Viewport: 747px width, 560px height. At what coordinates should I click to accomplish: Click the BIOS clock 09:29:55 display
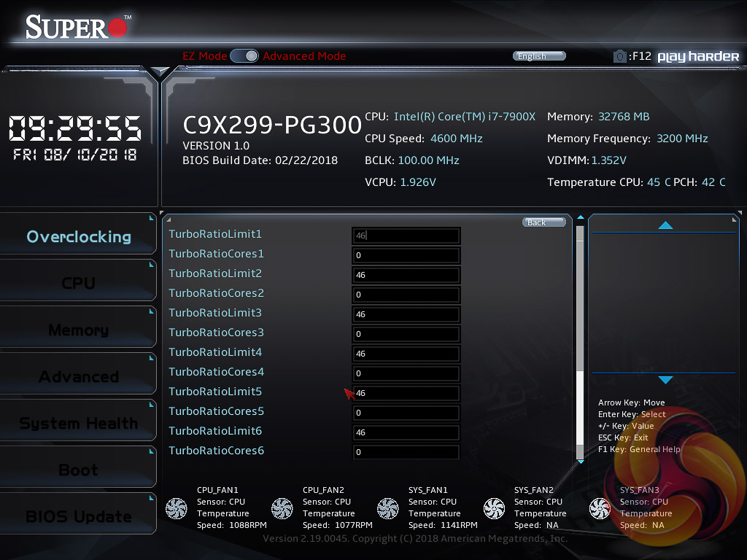[75, 128]
